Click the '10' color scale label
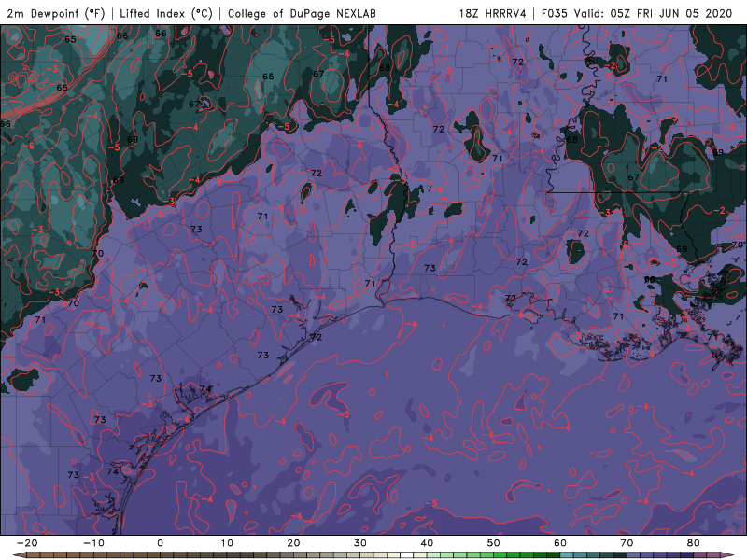The image size is (747, 560). (227, 543)
